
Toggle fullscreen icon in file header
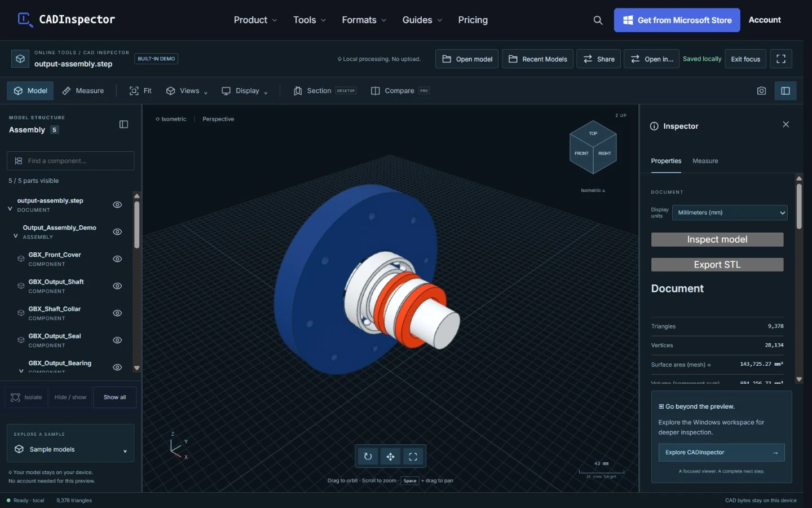click(781, 59)
